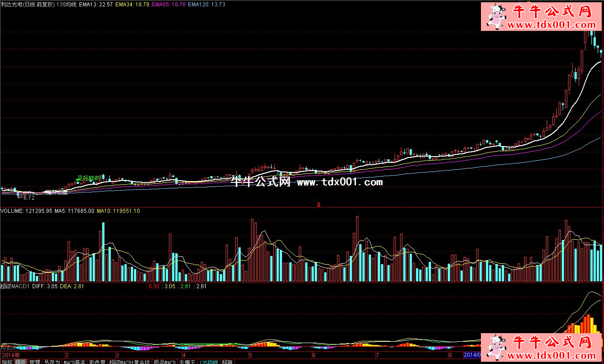
Task: Click the 135均线 tab
Action: [209, 362]
